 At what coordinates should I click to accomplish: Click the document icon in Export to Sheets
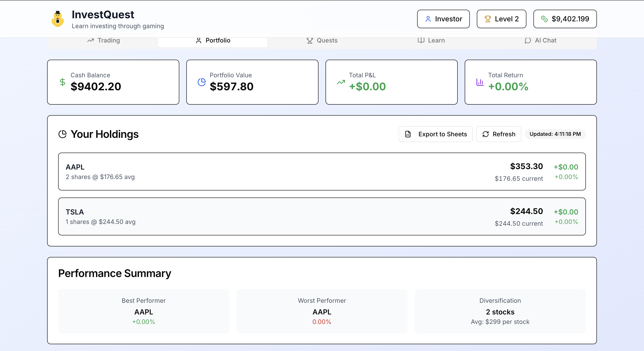pyautogui.click(x=408, y=134)
